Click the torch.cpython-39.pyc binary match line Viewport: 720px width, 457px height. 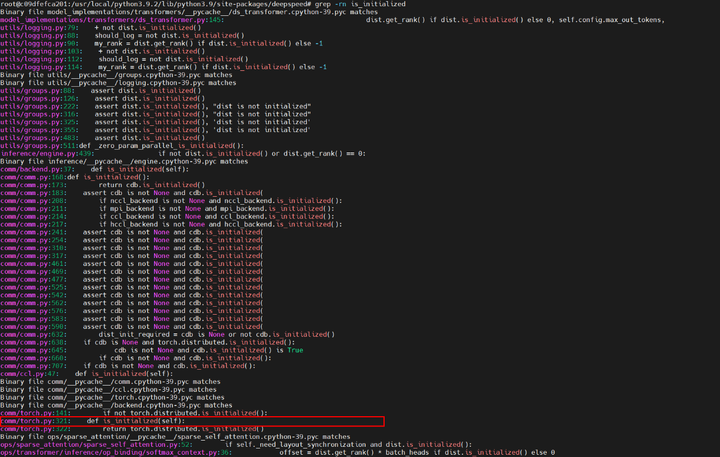pos(112,397)
